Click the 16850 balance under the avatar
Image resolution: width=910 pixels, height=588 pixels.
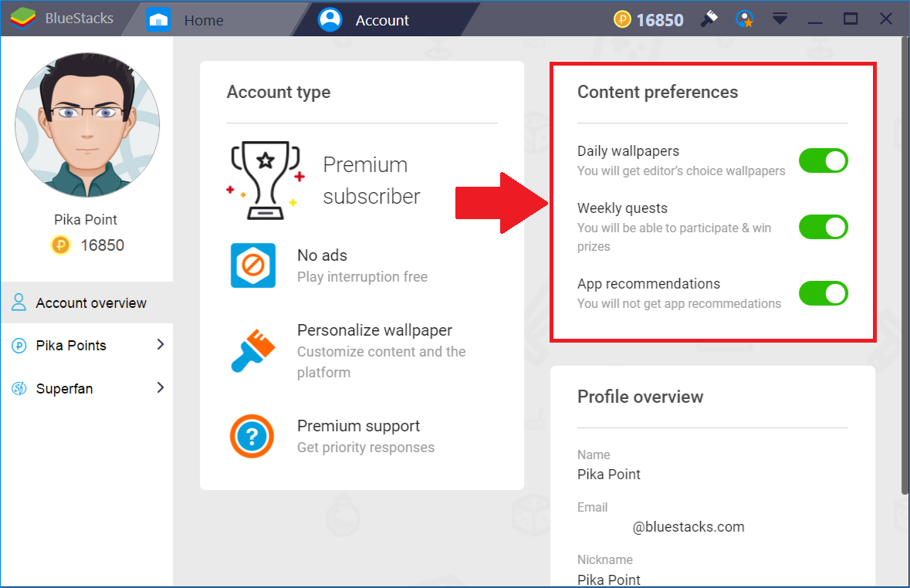click(102, 245)
